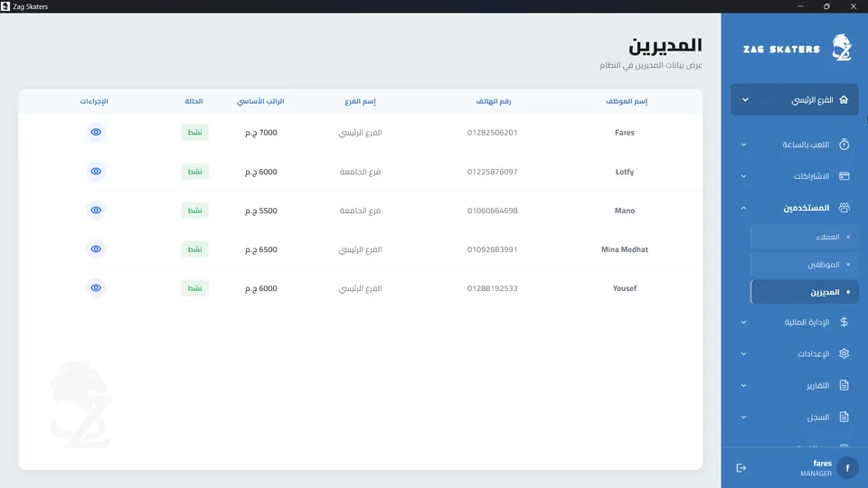
Task: Click the users icon for المستخدمين
Action: (x=844, y=208)
